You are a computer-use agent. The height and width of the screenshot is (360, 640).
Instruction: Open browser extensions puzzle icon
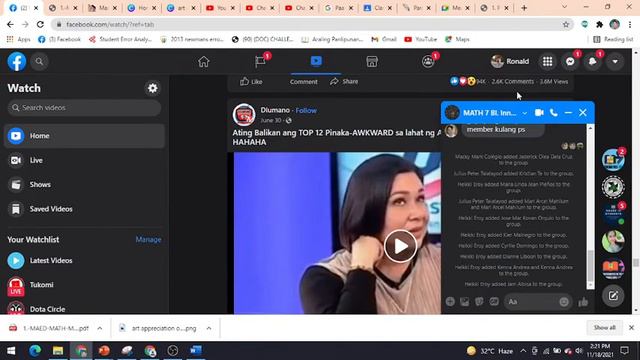[600, 24]
